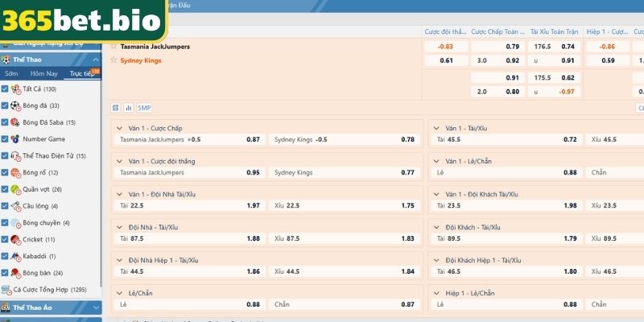Select full-match over 176.5 odds 0.74
This screenshot has width=644, height=322.
(554, 47)
